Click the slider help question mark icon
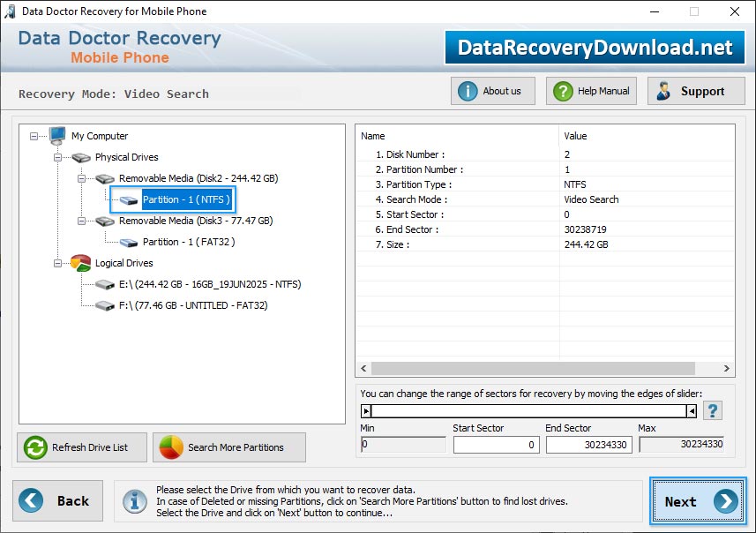Image resolution: width=756 pixels, height=533 pixels. (713, 411)
